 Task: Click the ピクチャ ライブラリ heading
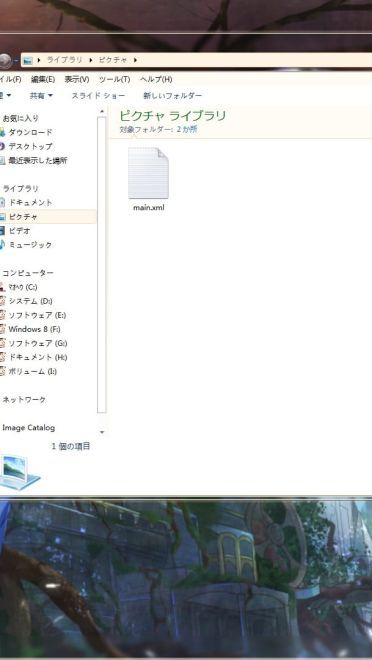coord(173,115)
